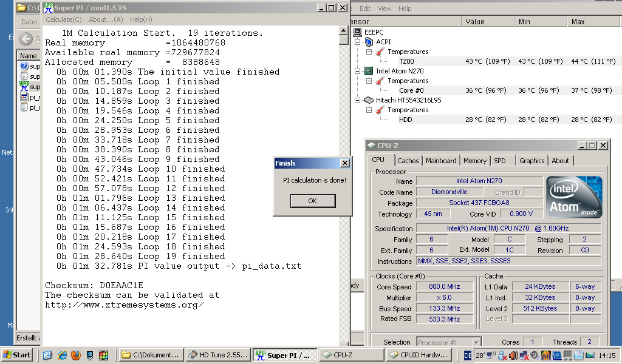Viewport: 622px width, 364px height.
Task: Switch to the Memory tab
Action: (x=475, y=160)
